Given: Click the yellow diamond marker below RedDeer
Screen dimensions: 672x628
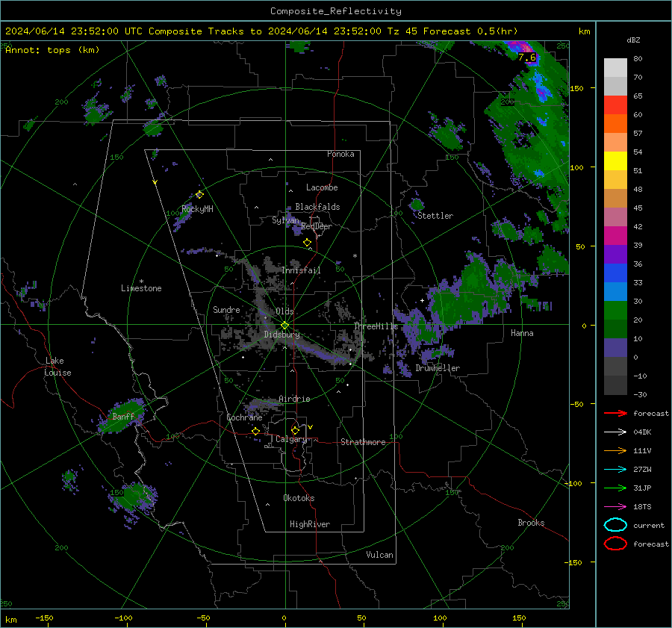Looking at the screenshot, I should [x=307, y=243].
